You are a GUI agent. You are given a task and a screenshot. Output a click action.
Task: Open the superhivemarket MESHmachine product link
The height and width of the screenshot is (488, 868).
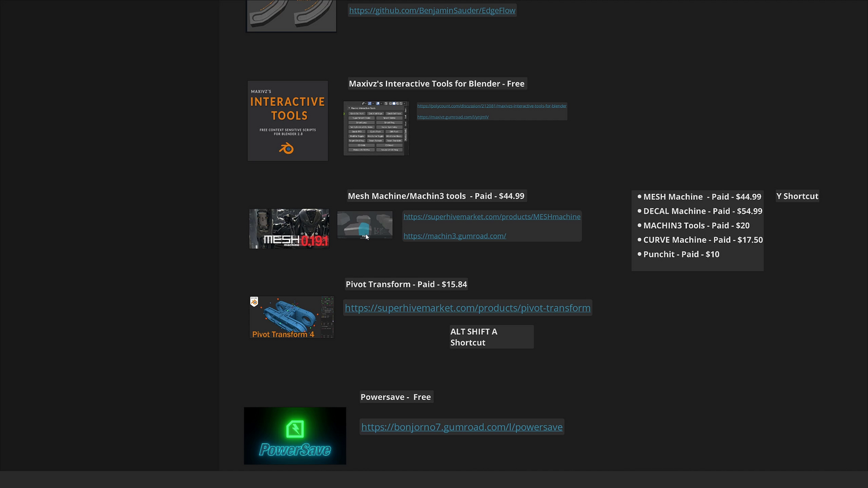pyautogui.click(x=492, y=216)
